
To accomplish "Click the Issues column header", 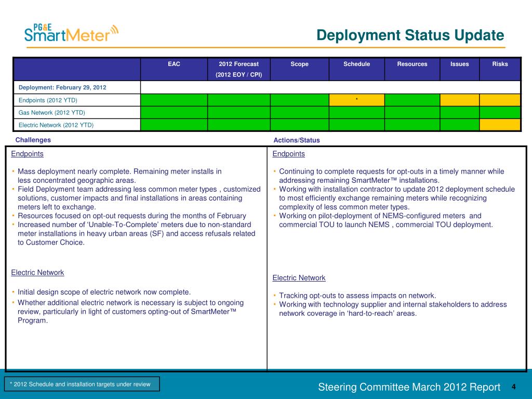I will [x=460, y=69].
